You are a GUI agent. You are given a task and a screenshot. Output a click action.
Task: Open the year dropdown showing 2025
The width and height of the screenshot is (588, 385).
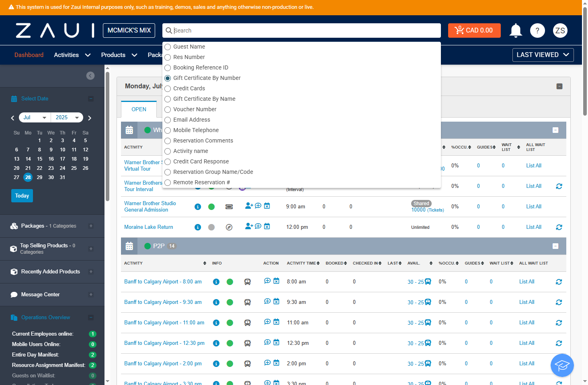point(67,118)
